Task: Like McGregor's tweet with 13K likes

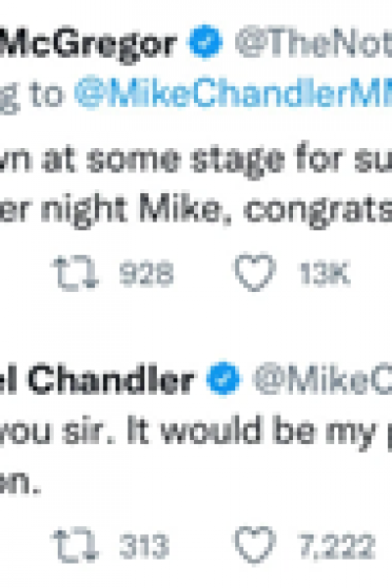Action: click(x=255, y=271)
